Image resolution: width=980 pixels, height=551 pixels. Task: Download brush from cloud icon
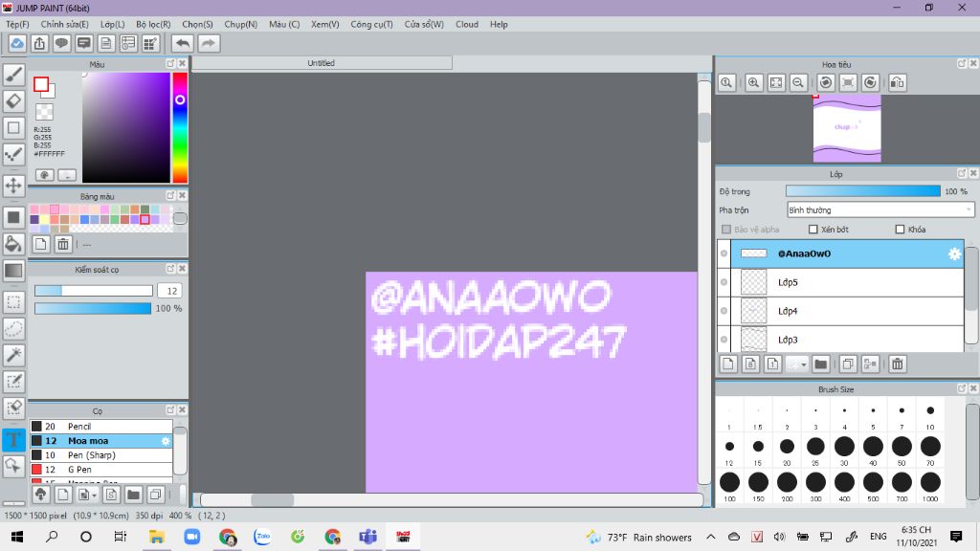pyautogui.click(x=40, y=495)
